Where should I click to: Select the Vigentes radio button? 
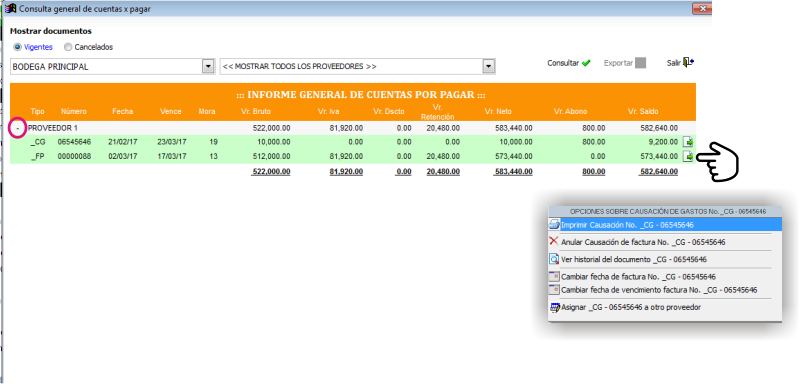(x=18, y=47)
